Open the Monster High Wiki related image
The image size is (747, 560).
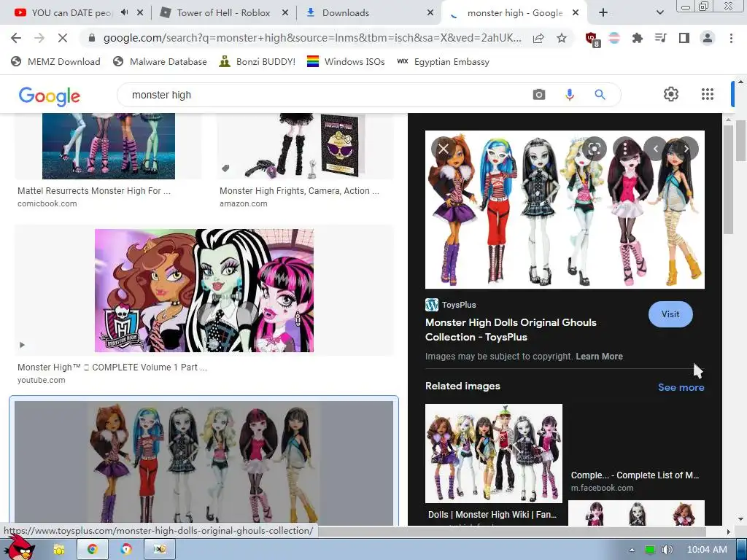coord(494,454)
